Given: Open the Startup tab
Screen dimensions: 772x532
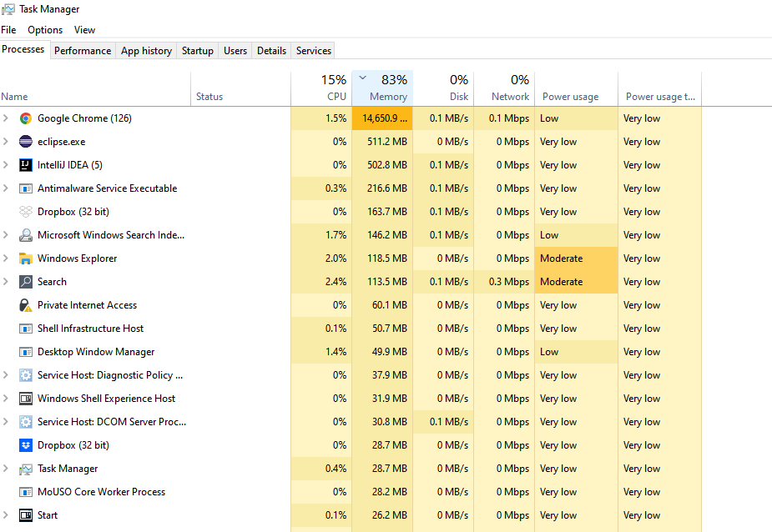Looking at the screenshot, I should click(x=198, y=51).
